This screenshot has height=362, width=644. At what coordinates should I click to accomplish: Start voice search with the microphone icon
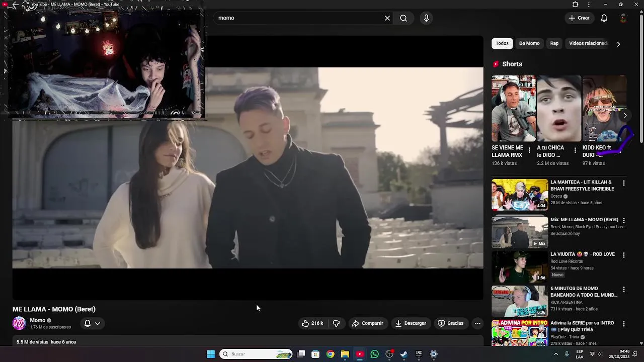pos(426,18)
